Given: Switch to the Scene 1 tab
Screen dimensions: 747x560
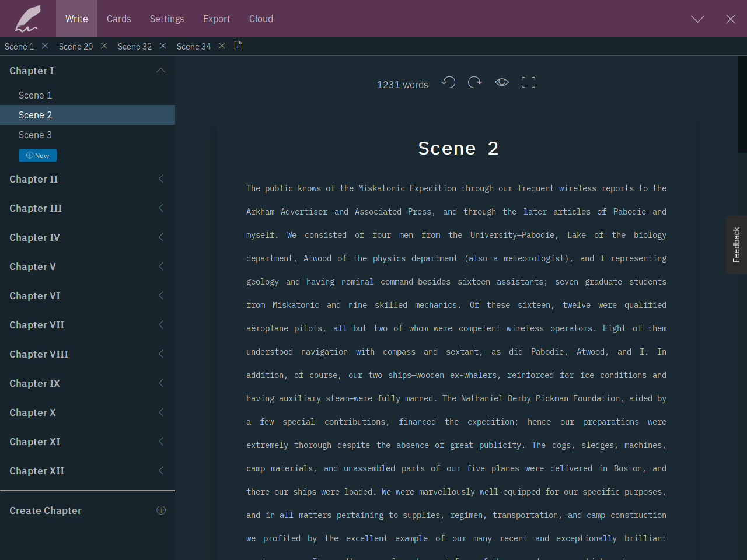Looking at the screenshot, I should point(19,47).
